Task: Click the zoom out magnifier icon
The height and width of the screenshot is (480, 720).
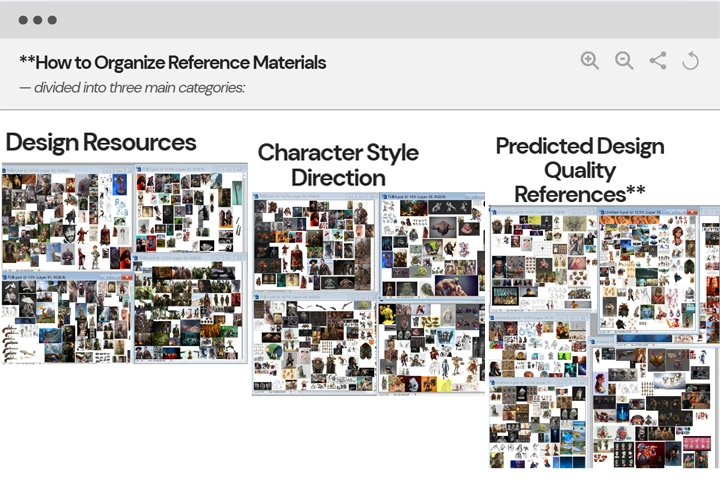Action: coord(624,61)
